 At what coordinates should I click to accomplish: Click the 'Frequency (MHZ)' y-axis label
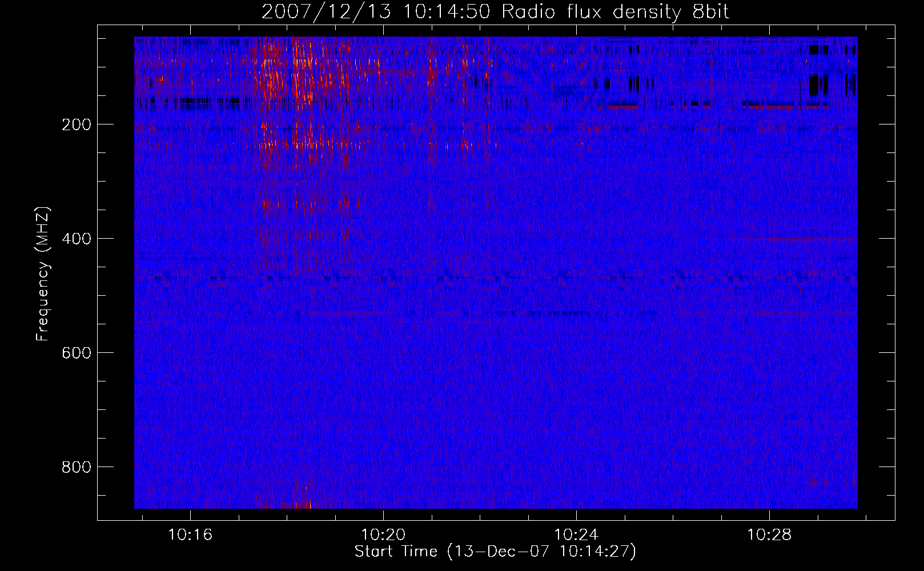[x=43, y=274]
